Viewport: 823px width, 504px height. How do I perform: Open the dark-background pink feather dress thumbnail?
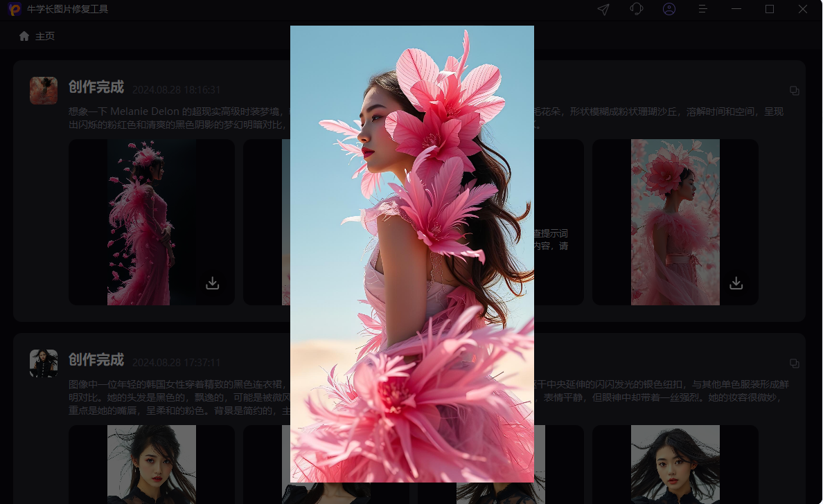point(152,222)
